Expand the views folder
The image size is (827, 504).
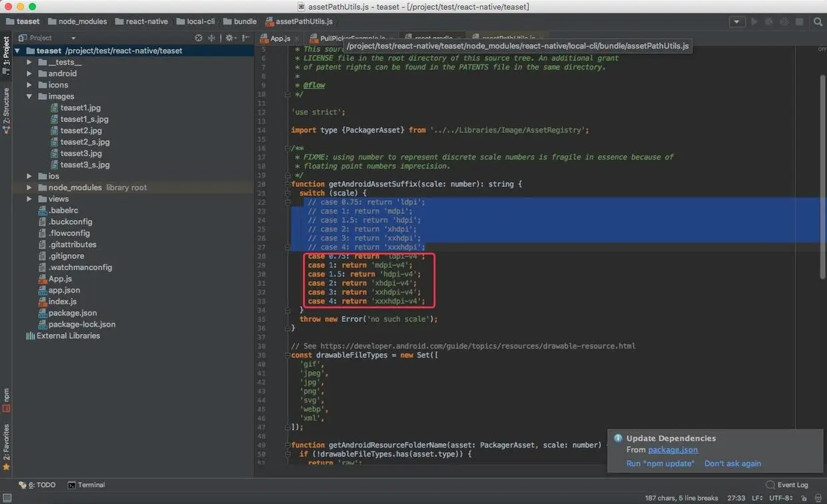click(29, 199)
